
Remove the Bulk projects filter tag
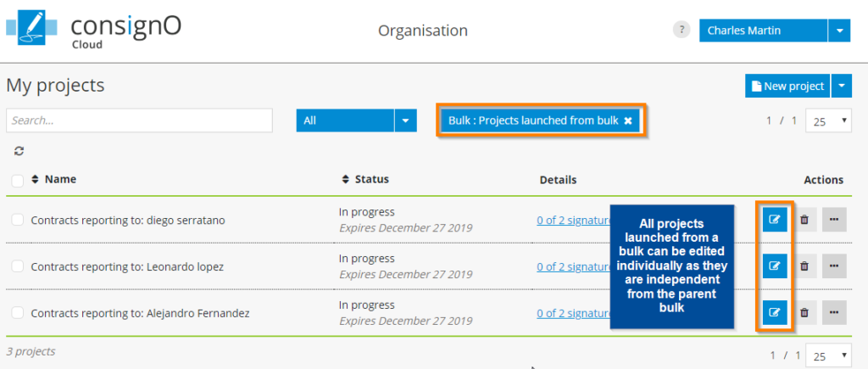click(628, 120)
